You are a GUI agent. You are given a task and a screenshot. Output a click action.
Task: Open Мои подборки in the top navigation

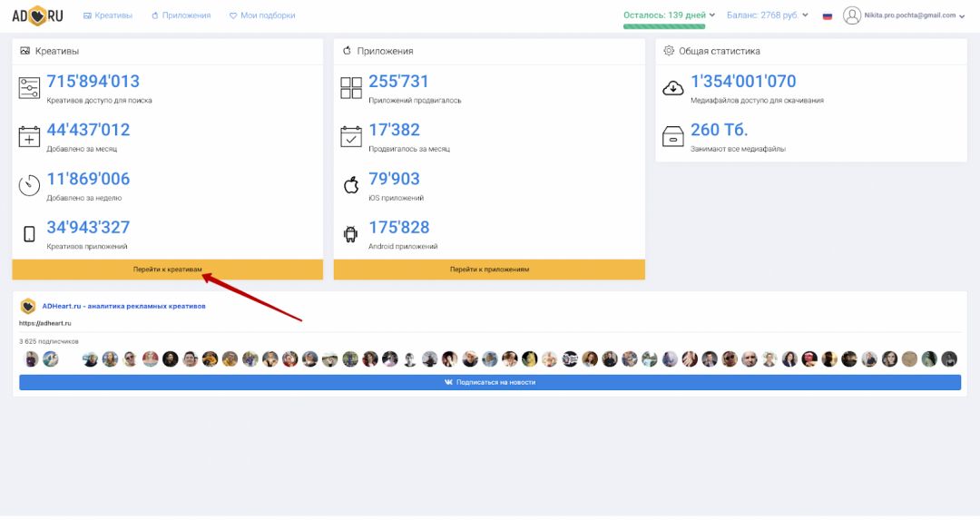(261, 15)
